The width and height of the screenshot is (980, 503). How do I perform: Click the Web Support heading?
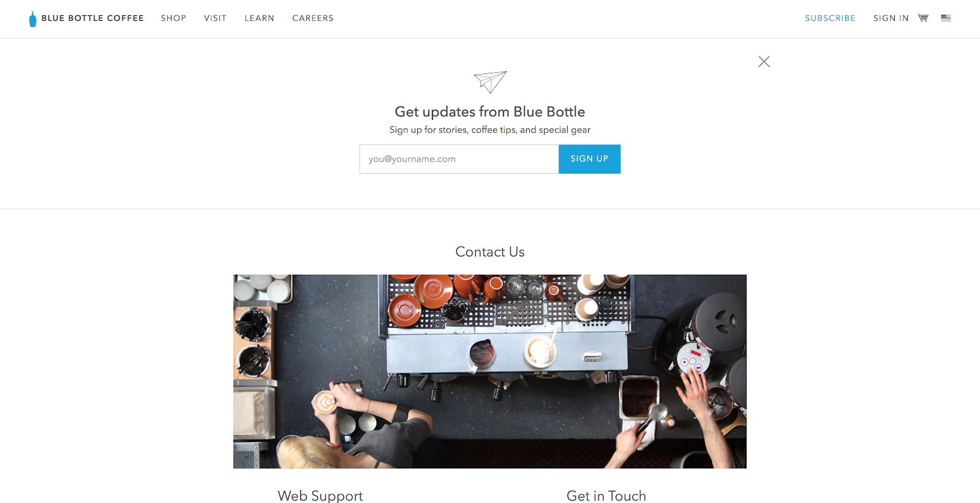point(320,496)
